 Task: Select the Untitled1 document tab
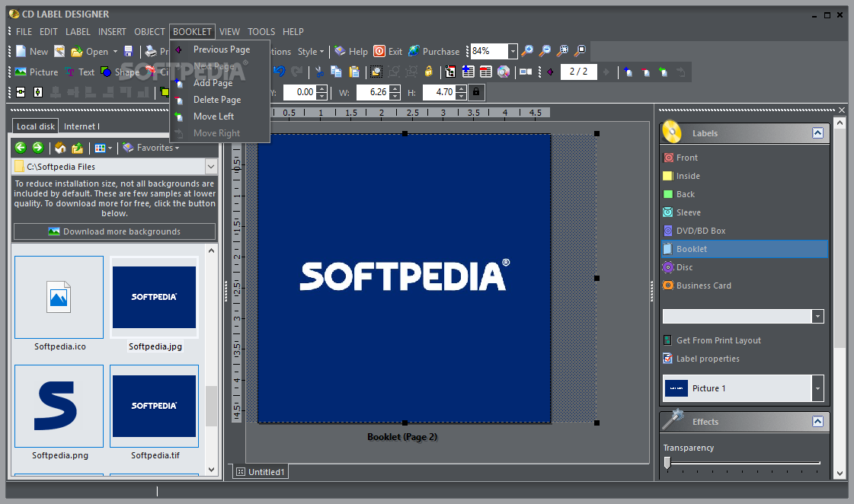[x=261, y=472]
